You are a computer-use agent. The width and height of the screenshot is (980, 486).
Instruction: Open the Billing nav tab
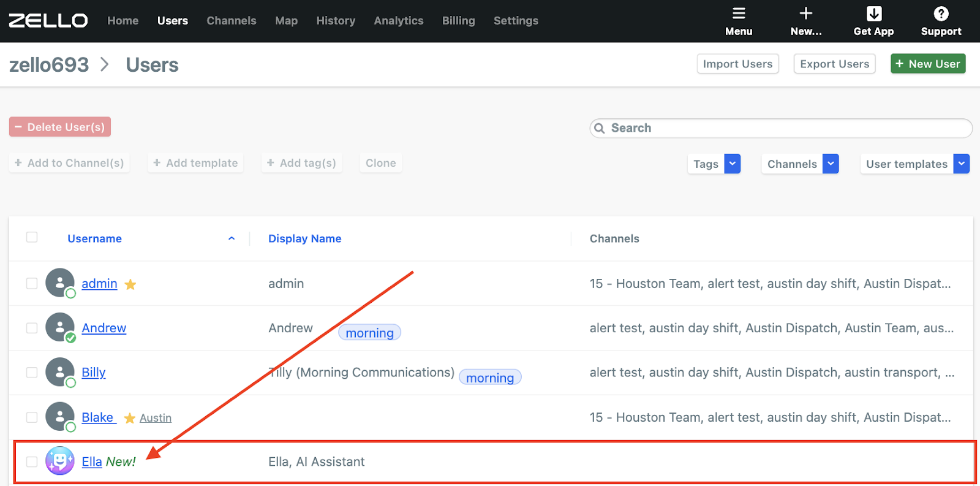[x=459, y=21]
